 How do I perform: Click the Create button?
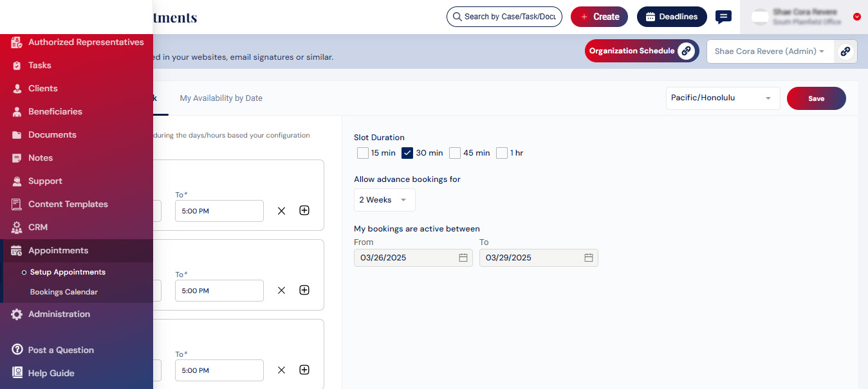coord(599,17)
